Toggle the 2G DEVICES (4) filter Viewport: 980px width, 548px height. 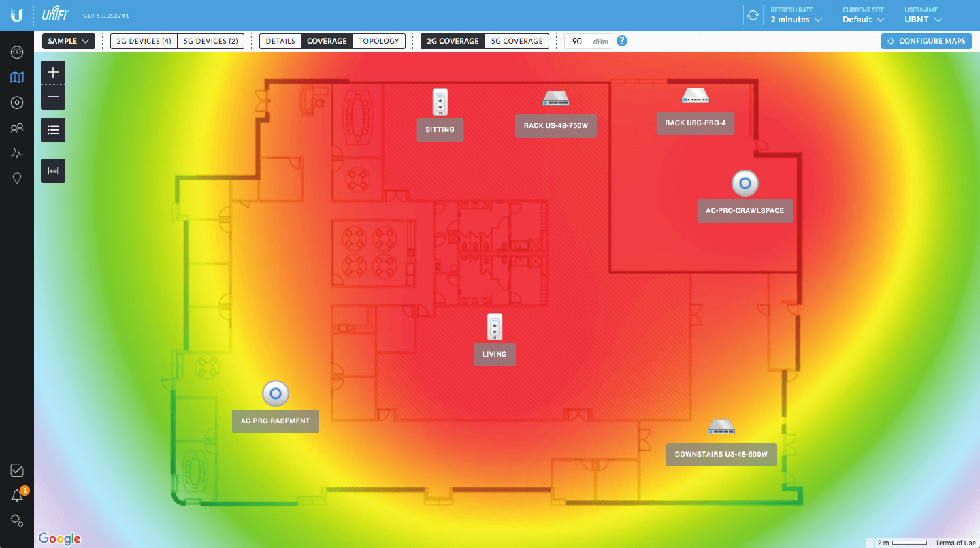click(142, 41)
